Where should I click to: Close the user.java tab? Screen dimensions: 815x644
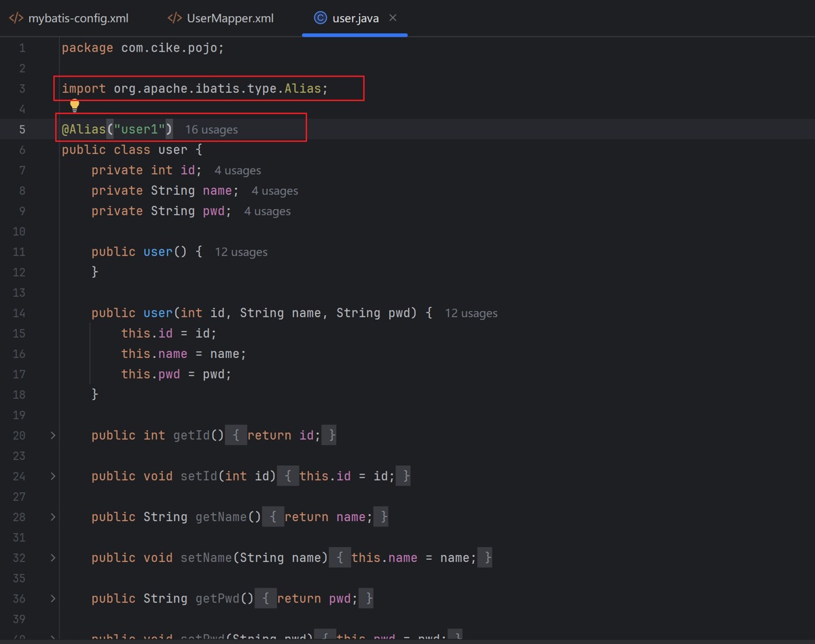(393, 18)
